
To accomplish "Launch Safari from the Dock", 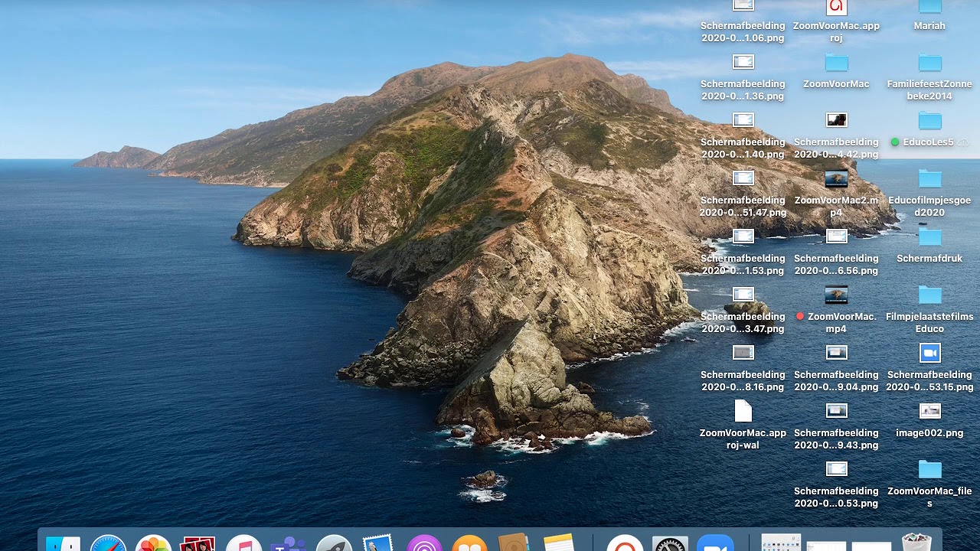I will (x=108, y=543).
